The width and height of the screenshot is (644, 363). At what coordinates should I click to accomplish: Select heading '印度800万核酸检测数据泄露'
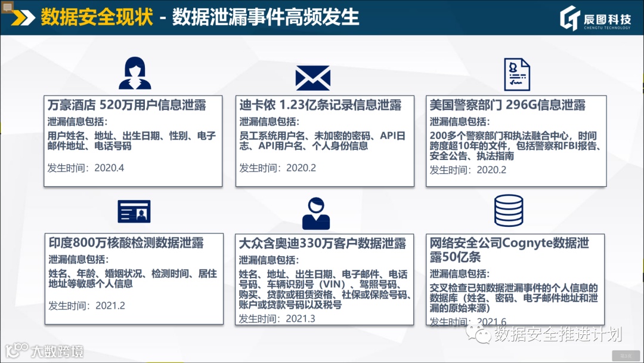click(x=126, y=243)
